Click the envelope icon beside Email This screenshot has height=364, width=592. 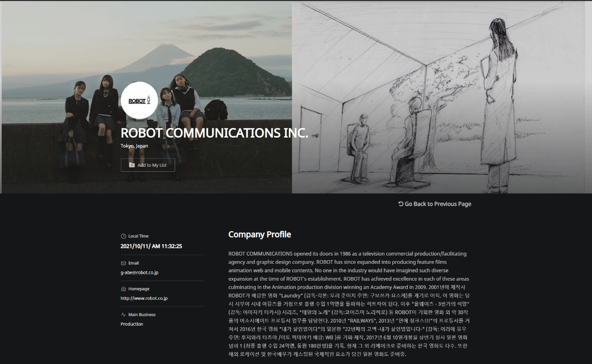coord(123,263)
